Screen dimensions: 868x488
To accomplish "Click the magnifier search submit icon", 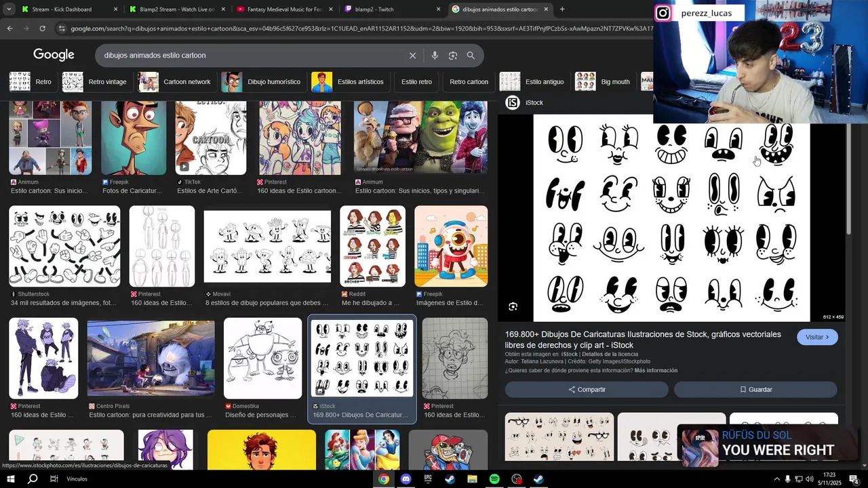I will [x=471, y=56].
